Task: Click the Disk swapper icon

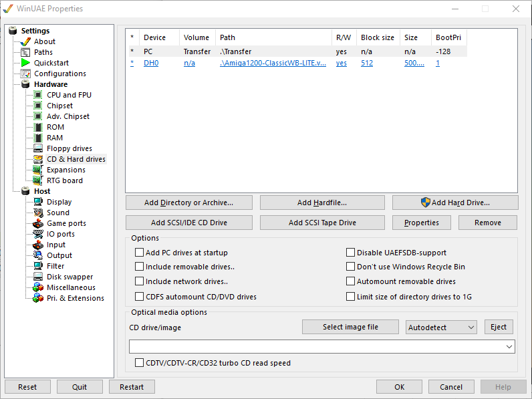Action: pyautogui.click(x=38, y=277)
